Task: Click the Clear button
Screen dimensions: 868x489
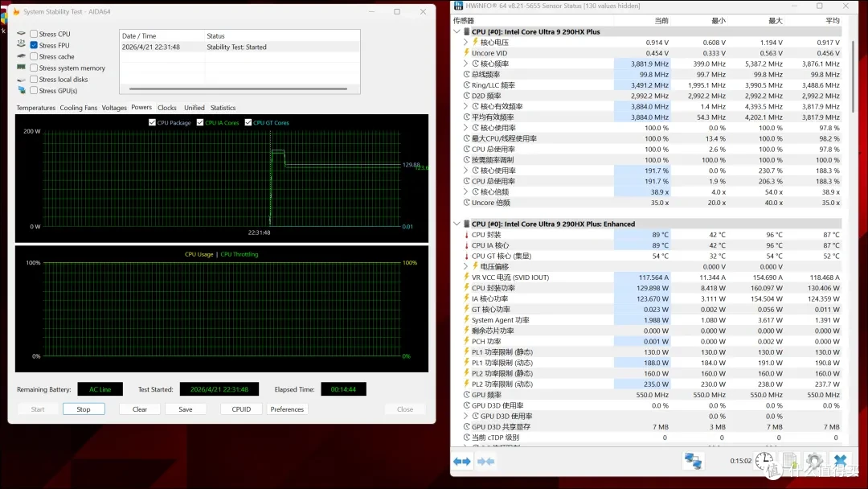Action: (x=140, y=409)
